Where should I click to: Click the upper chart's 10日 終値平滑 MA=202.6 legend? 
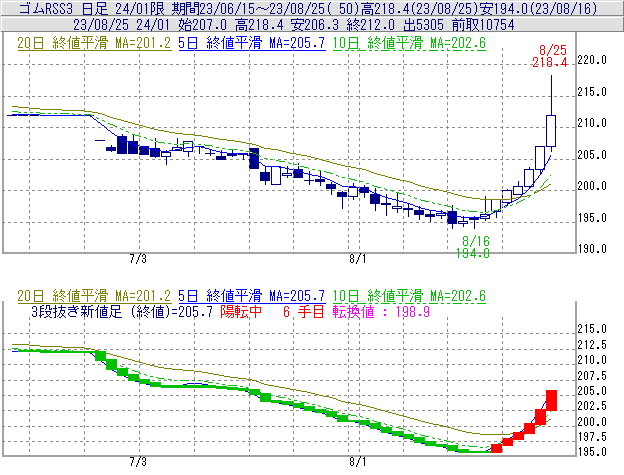(x=409, y=43)
